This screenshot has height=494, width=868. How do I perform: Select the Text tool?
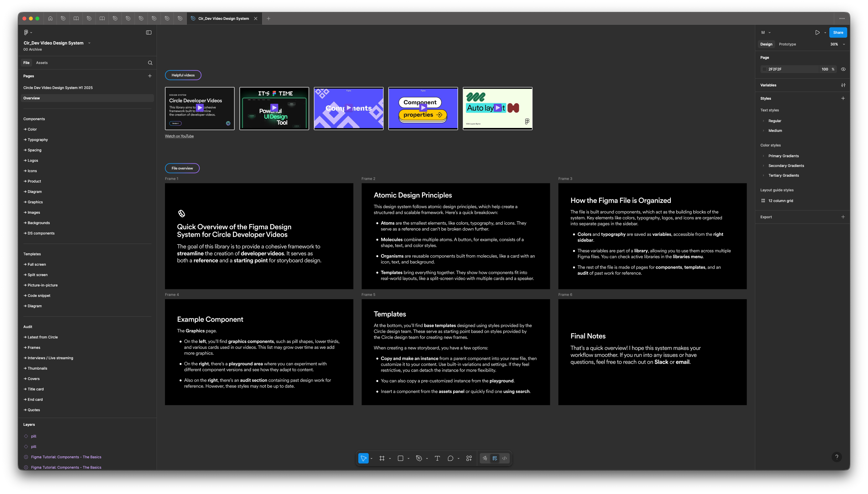tap(437, 458)
